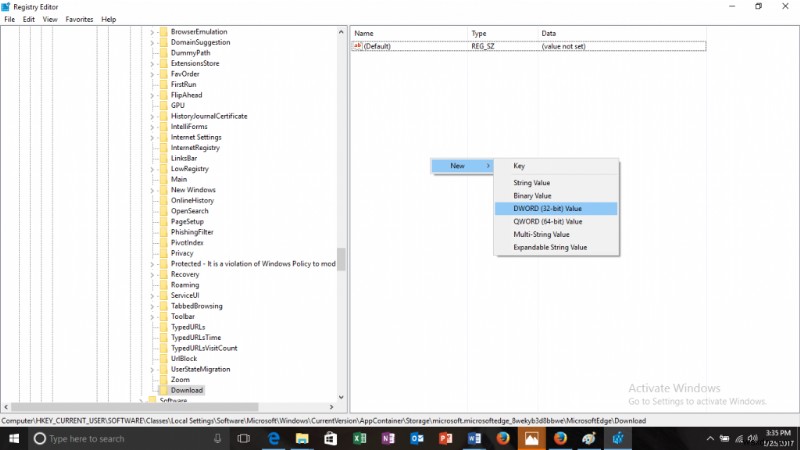Expand the Recovery key

point(152,275)
